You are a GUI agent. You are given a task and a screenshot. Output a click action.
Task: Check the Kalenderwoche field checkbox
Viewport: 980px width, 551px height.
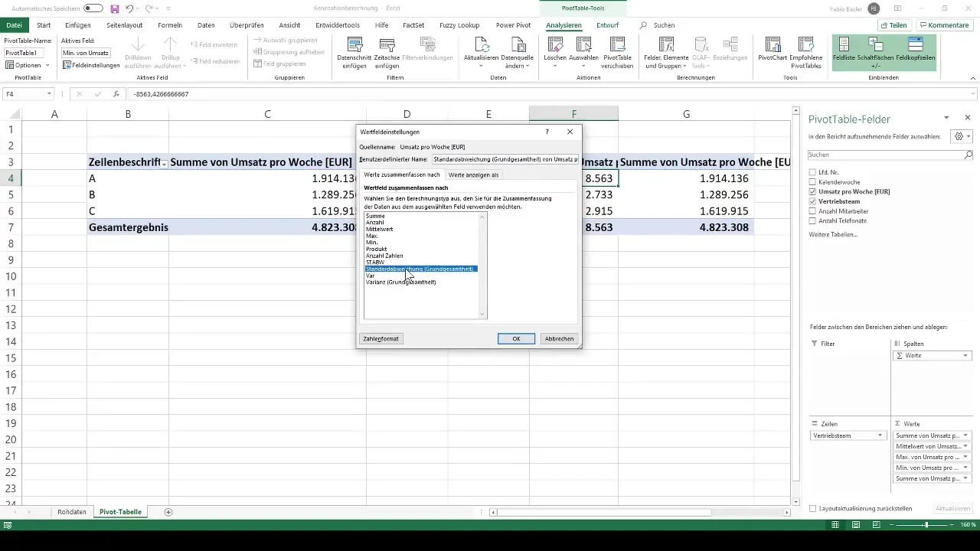[813, 181]
